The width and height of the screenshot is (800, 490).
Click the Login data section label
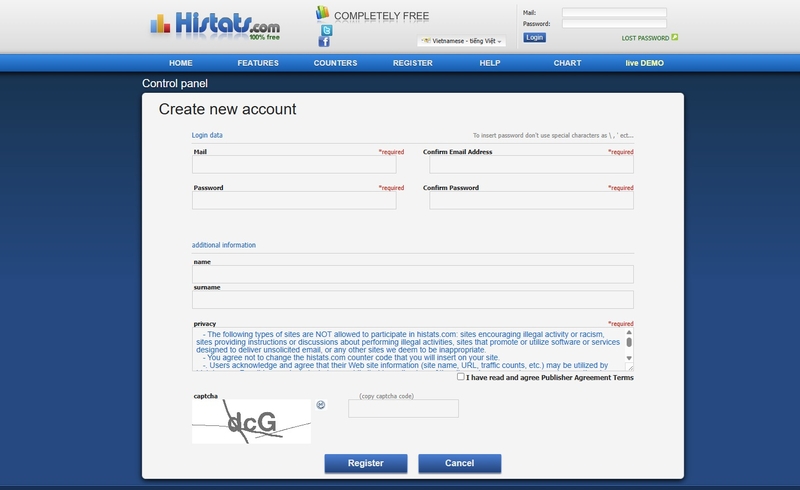pos(207,135)
